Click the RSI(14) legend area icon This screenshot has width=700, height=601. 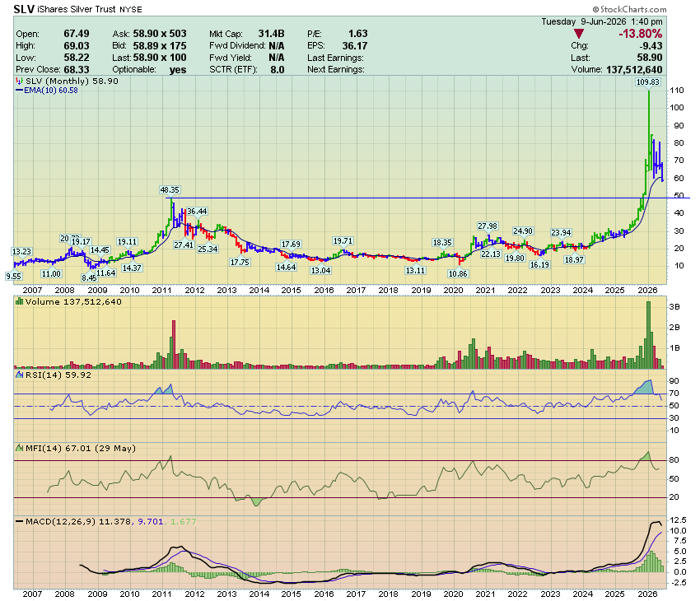click(19, 375)
